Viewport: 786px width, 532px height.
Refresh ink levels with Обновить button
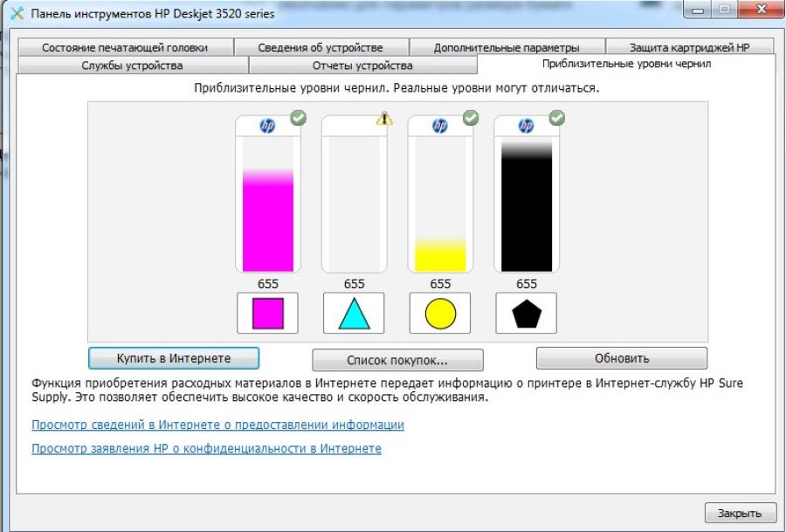[x=622, y=358]
